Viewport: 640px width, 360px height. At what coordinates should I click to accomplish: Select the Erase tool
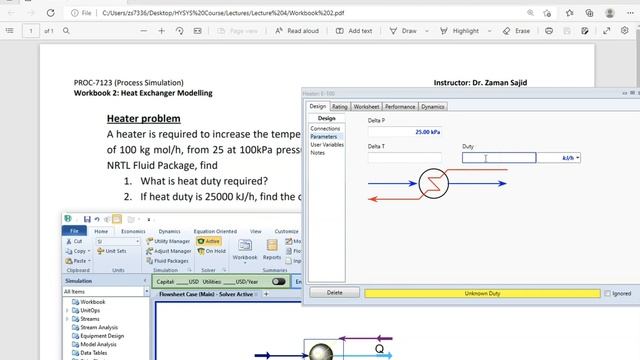tap(516, 31)
